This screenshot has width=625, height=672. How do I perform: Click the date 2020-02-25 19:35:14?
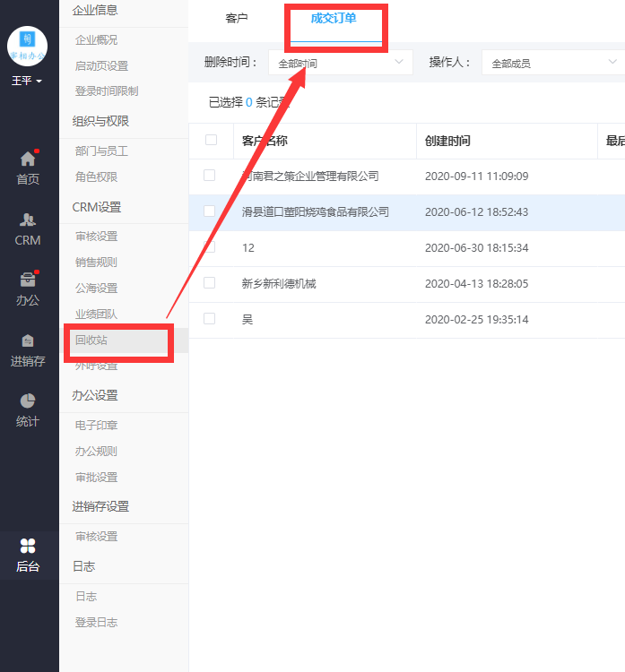476,319
